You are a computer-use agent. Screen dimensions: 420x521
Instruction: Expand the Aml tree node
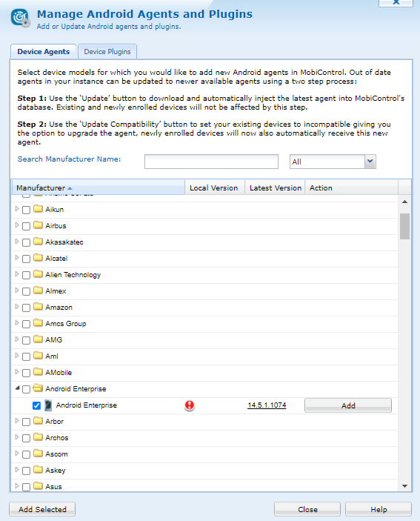tap(17, 356)
